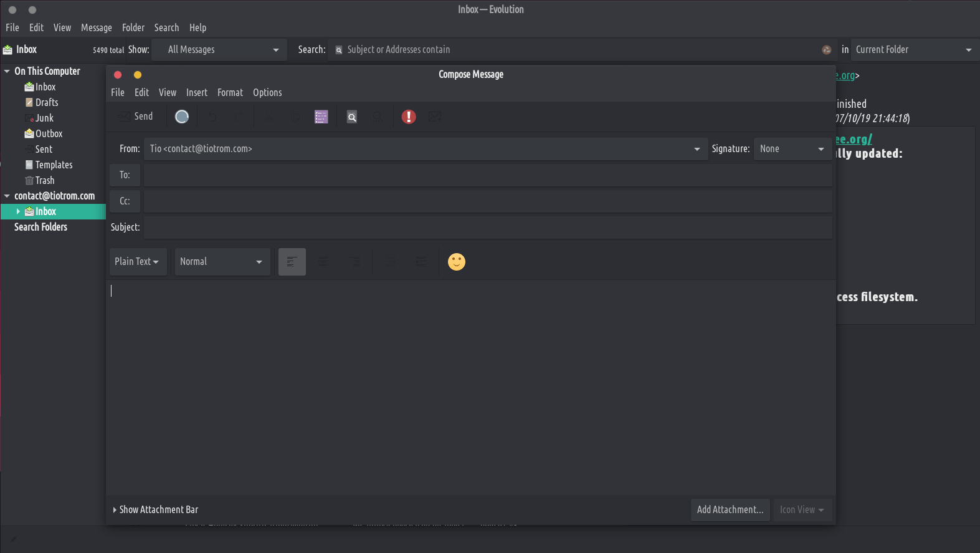Open the Plain Text mode dropdown
Viewport: 980px width, 553px height.
click(x=137, y=262)
